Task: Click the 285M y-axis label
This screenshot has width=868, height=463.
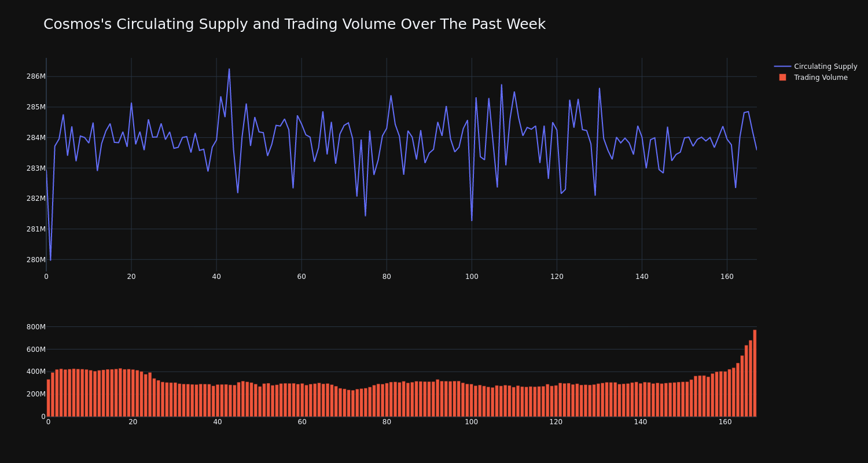Action: 36,107
